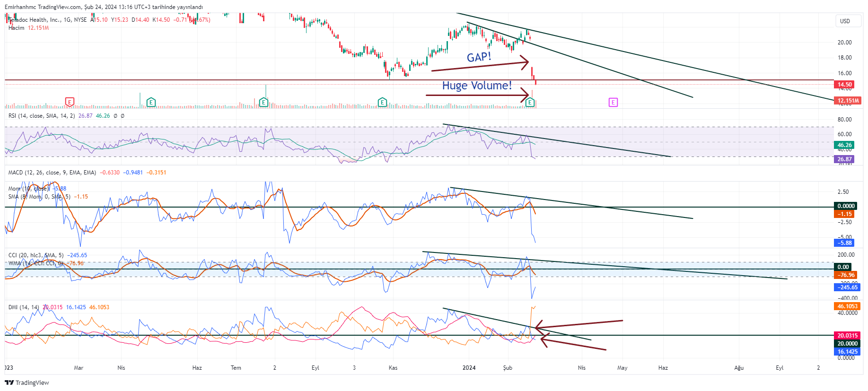
Task: Click the -400.00 CCI axis tick
Action: (847, 298)
